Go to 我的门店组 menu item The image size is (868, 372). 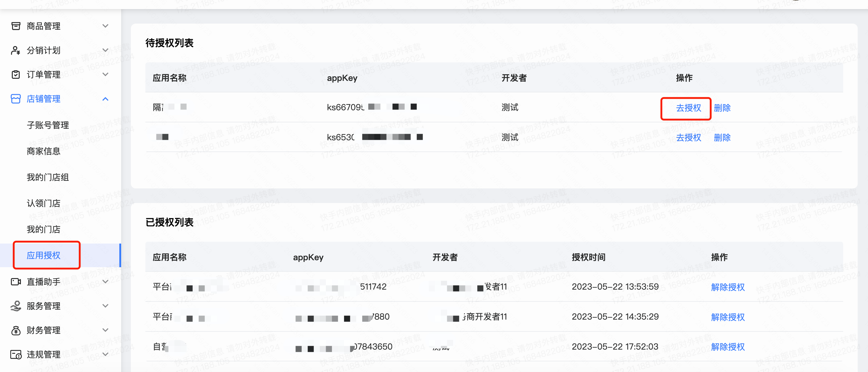pos(48,177)
